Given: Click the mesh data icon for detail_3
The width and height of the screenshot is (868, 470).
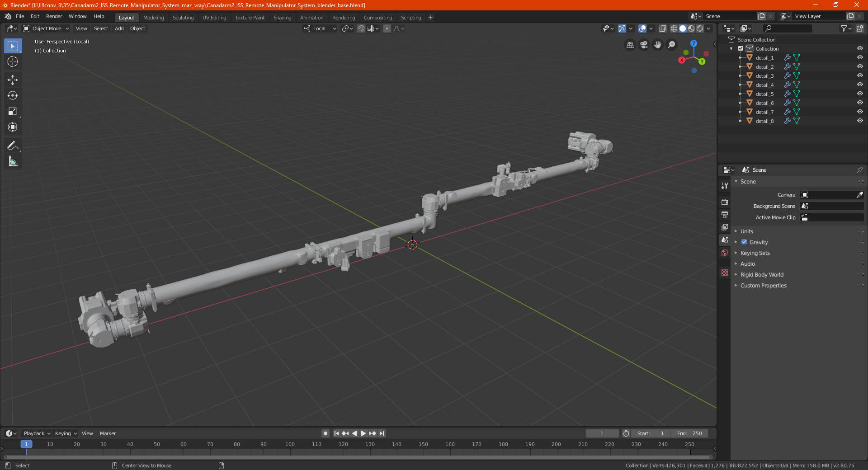Looking at the screenshot, I should [x=797, y=76].
